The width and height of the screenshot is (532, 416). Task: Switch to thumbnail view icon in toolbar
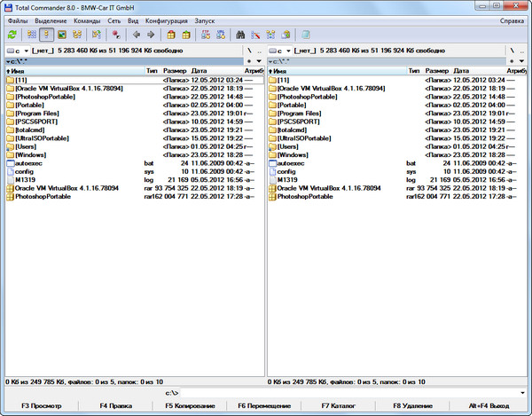coord(63,35)
